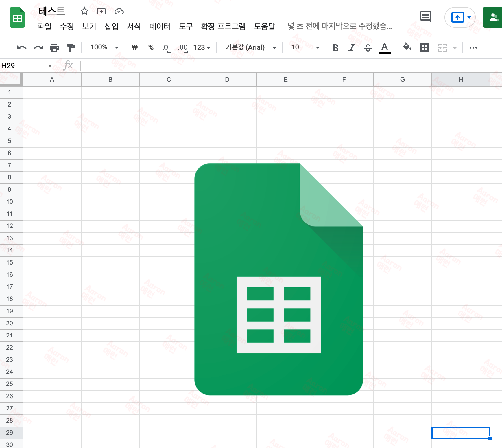Open the 도움말 menu
Screen dimensions: 502x448
point(265,26)
